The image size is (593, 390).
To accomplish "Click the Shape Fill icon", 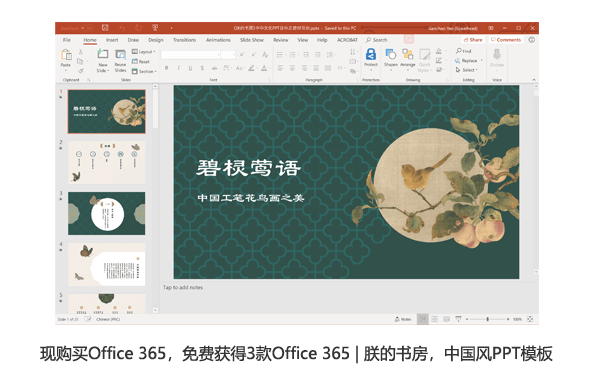I will coord(439,51).
